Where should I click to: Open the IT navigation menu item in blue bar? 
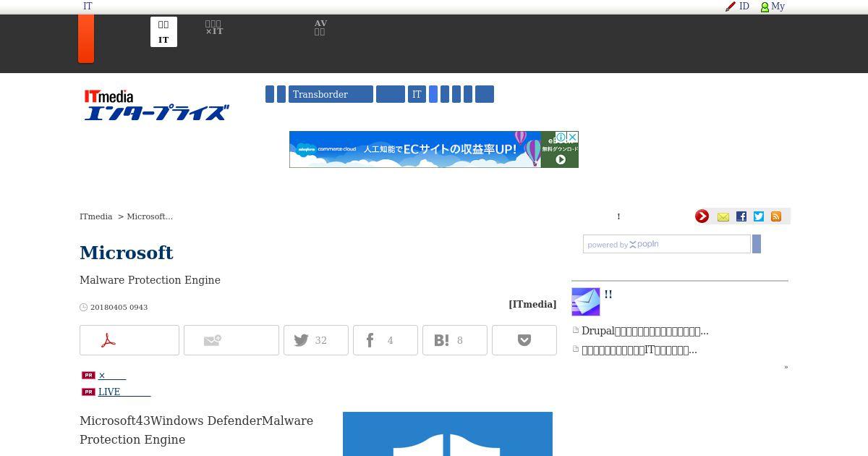[x=417, y=94]
